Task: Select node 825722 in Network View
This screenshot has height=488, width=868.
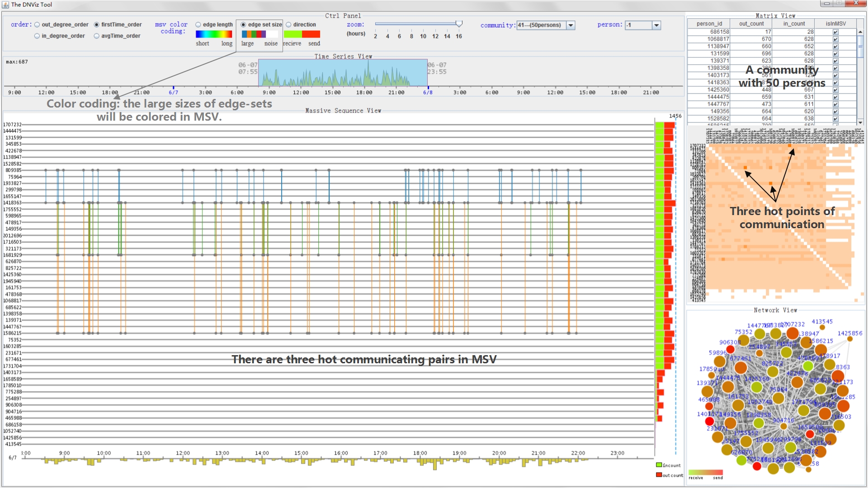Action: [773, 371]
